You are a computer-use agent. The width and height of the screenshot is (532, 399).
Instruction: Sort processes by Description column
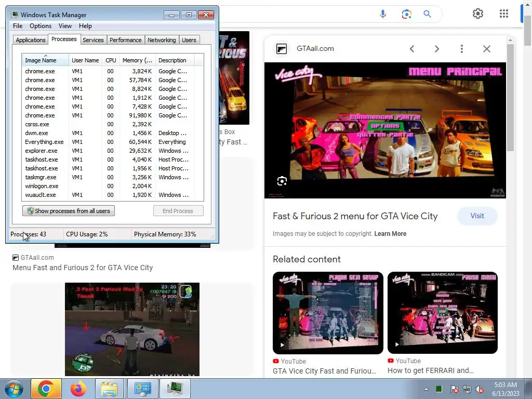point(175,60)
